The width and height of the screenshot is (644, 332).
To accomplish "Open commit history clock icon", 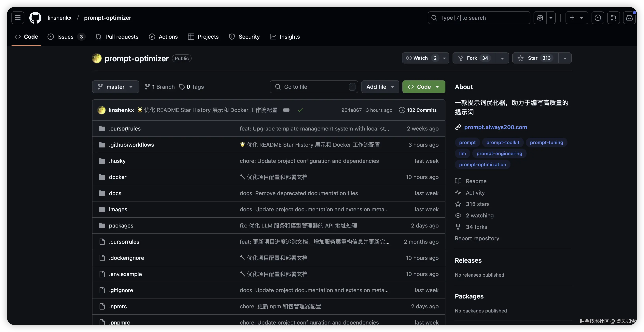I will [x=402, y=110].
